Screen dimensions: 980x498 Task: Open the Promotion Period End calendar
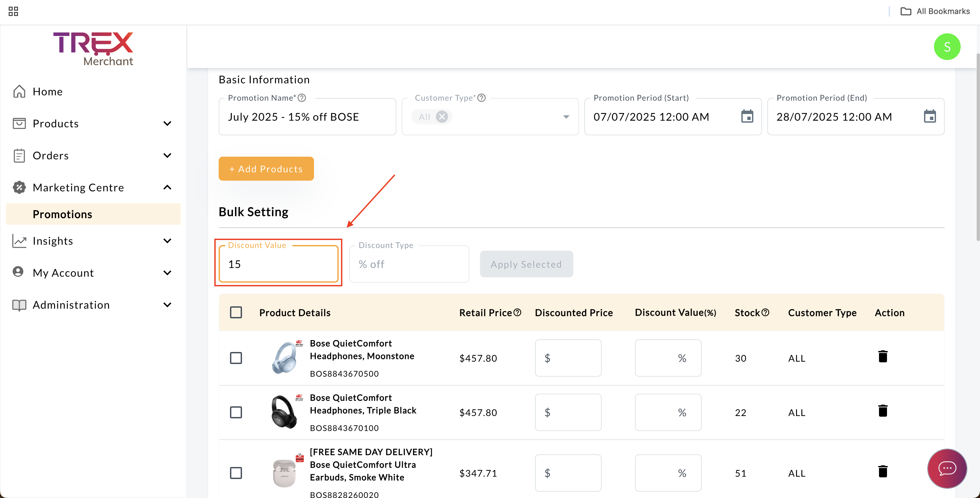pos(930,116)
